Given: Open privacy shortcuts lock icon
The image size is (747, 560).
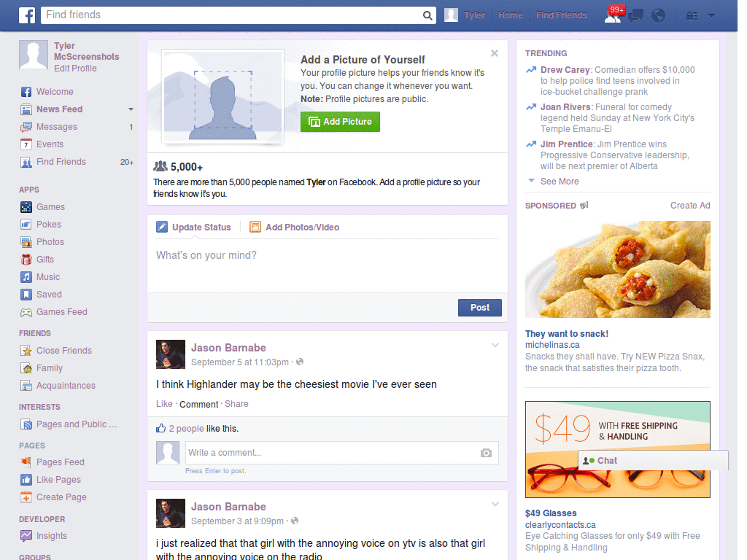Looking at the screenshot, I should pyautogui.click(x=692, y=16).
